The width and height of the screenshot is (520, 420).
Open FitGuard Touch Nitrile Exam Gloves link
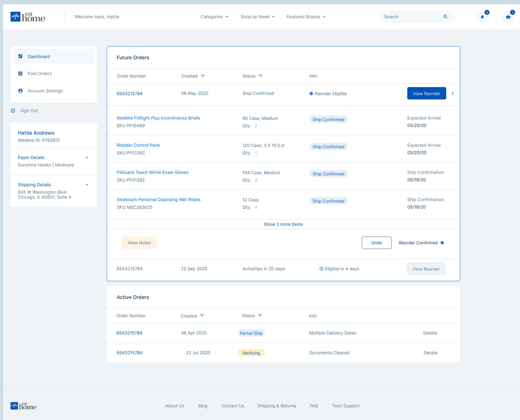(x=152, y=172)
